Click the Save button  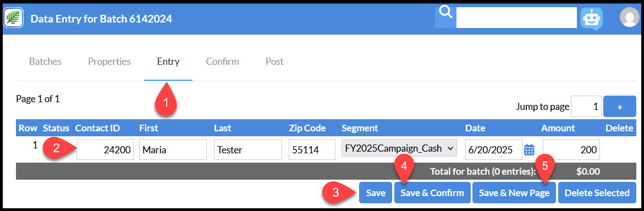(x=376, y=192)
